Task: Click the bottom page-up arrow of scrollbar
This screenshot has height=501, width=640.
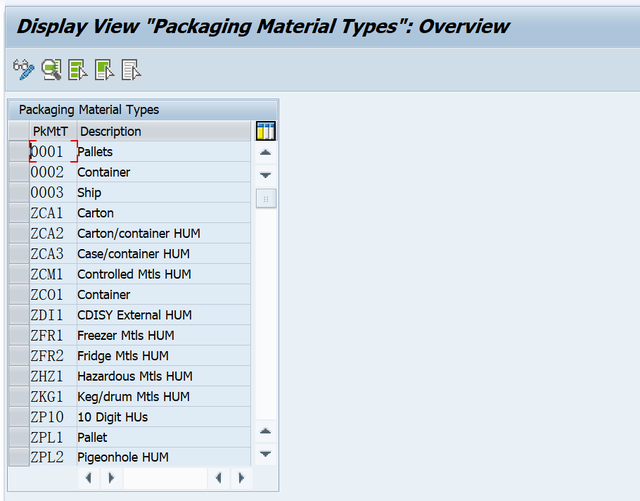Action: pos(266,432)
